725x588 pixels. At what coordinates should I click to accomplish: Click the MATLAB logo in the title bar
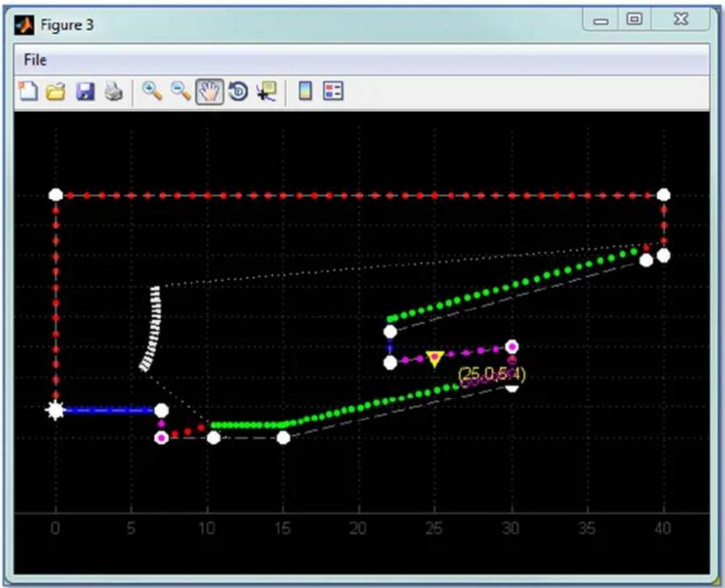pos(24,25)
